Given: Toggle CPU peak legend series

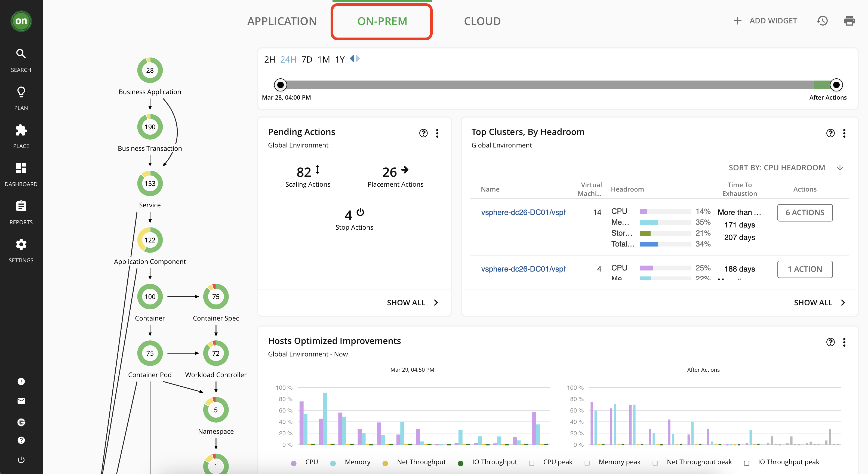Looking at the screenshot, I should pyautogui.click(x=550, y=462).
